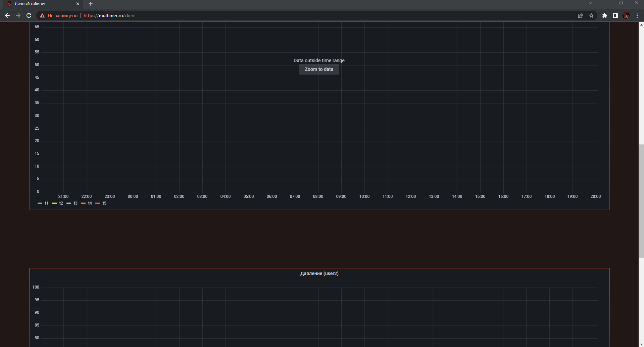Click the Zoom to data button
The image size is (644, 347).
point(319,69)
